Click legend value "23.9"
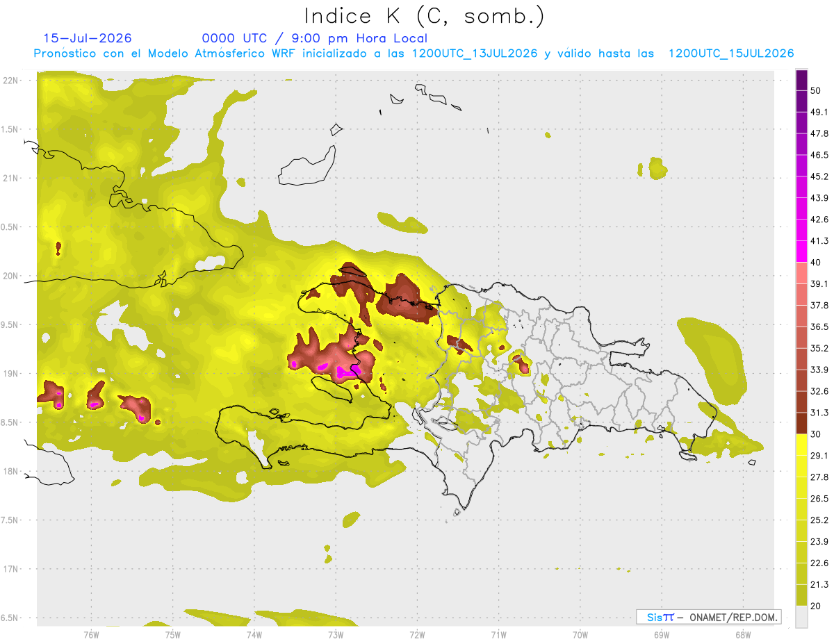Image resolution: width=834 pixels, height=644 pixels. tap(819, 542)
